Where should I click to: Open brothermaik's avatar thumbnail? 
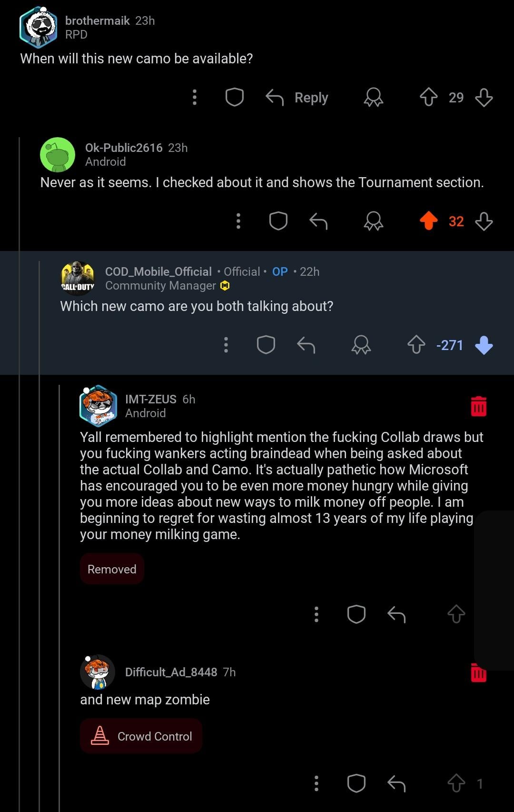38,27
